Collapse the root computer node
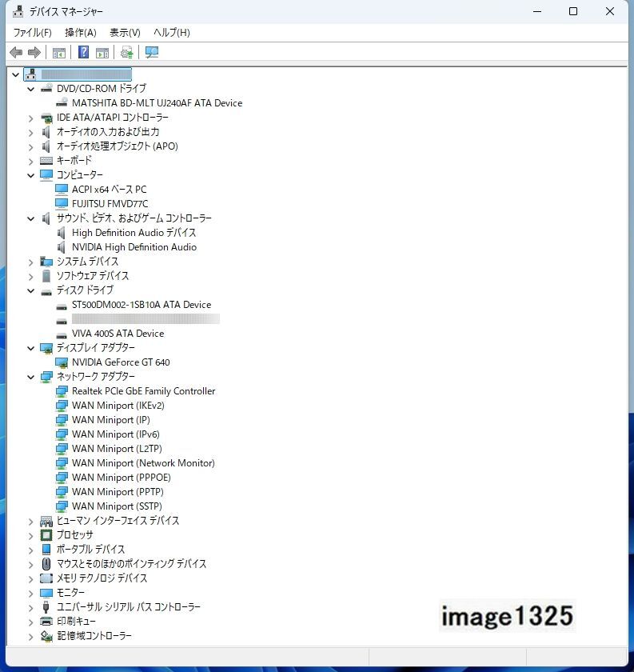Screen dimensions: 634x672 (x=15, y=74)
